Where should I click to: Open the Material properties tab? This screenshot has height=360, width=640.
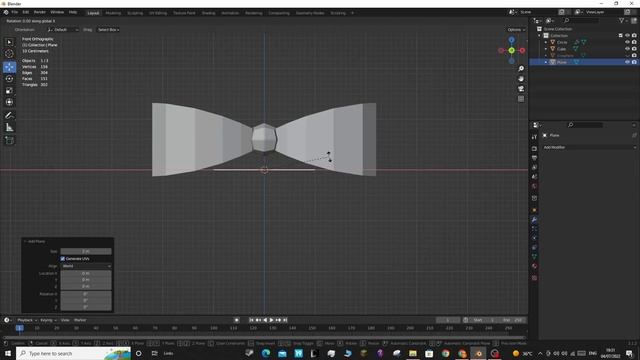(534, 266)
